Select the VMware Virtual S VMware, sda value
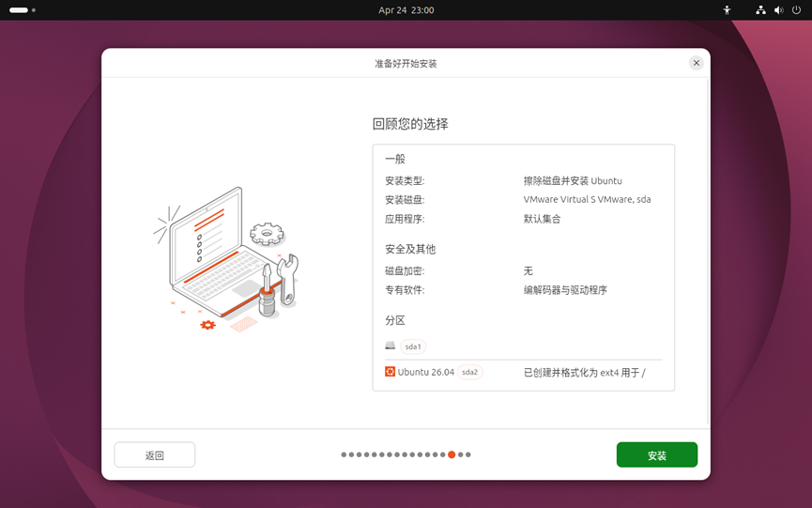Viewport: 812px width, 508px height. click(587, 199)
